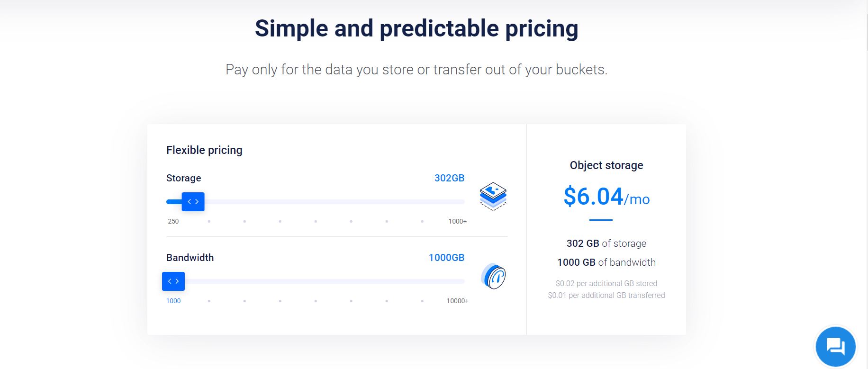Click the "Flexible pricing" heading
The width and height of the screenshot is (868, 369).
(204, 150)
